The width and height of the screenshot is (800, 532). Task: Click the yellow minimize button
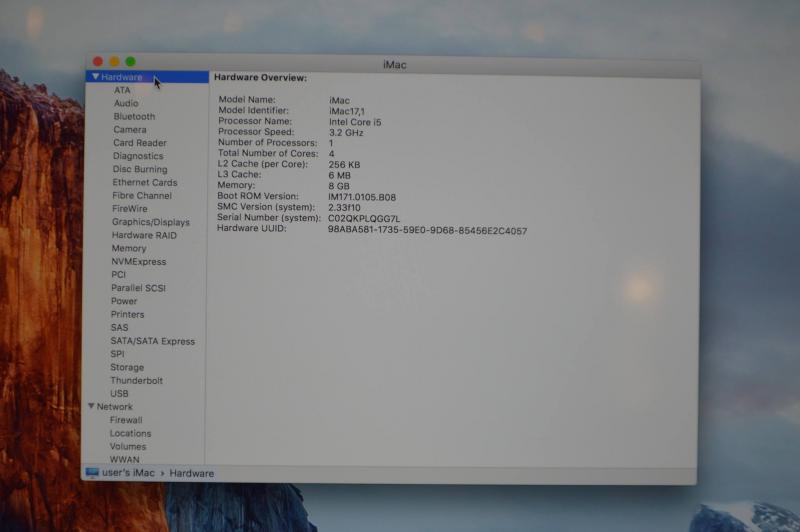114,62
